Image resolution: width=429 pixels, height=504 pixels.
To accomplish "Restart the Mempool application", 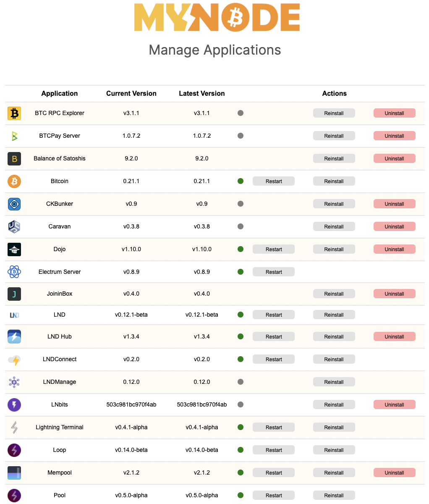I will 274,472.
